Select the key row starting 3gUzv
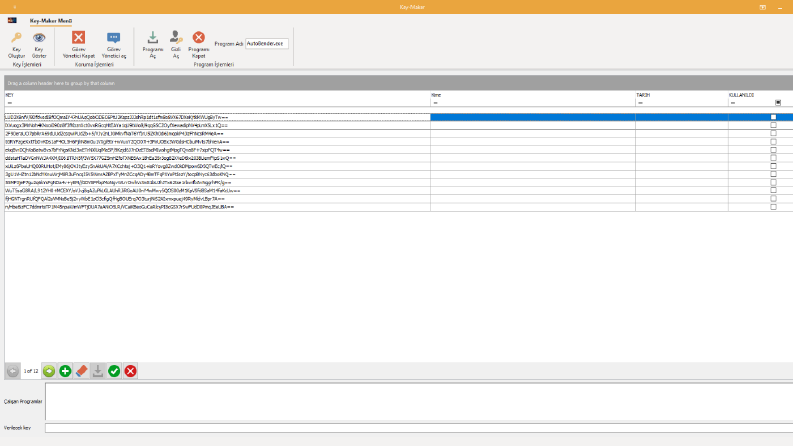 [x=217, y=174]
